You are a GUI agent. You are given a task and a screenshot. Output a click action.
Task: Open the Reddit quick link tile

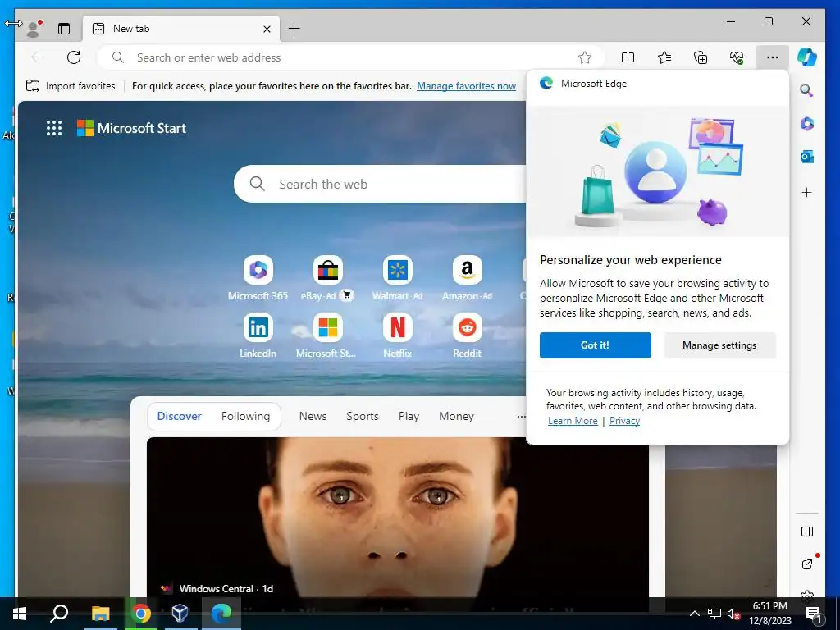[467, 336]
